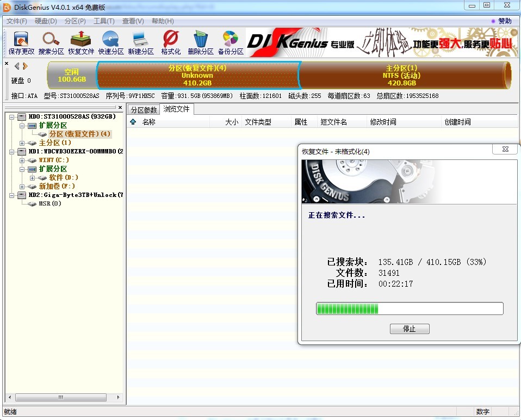Click tree scrollbar right arrow
Screen dimensions: 521x420
[x=119, y=397]
